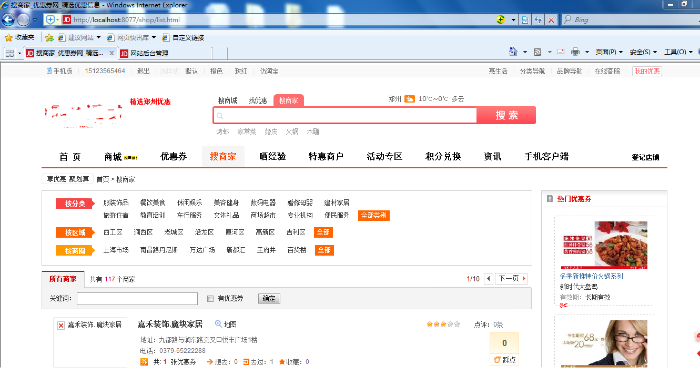Select the highlighted red search category tab
The height and width of the screenshot is (368, 700).
(288, 100)
